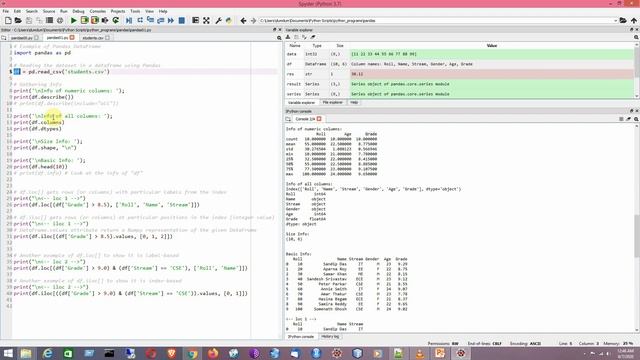640x360 pixels.
Task: Re-run last script icon
Action: point(116,20)
